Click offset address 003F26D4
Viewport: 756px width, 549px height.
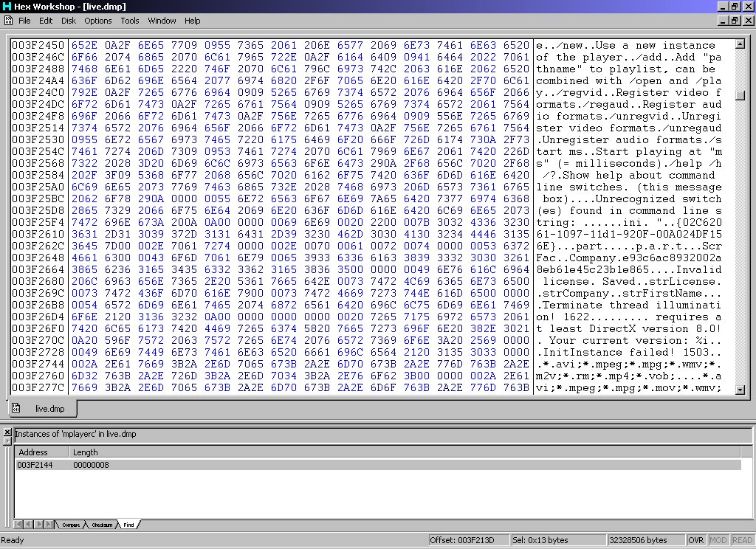click(38, 317)
